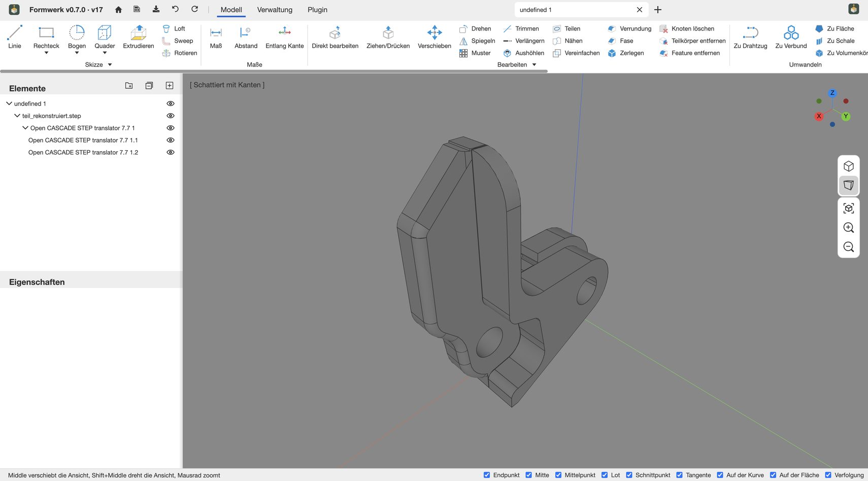The height and width of the screenshot is (481, 868).
Task: Convert with Zu Drahtzug
Action: (x=750, y=37)
